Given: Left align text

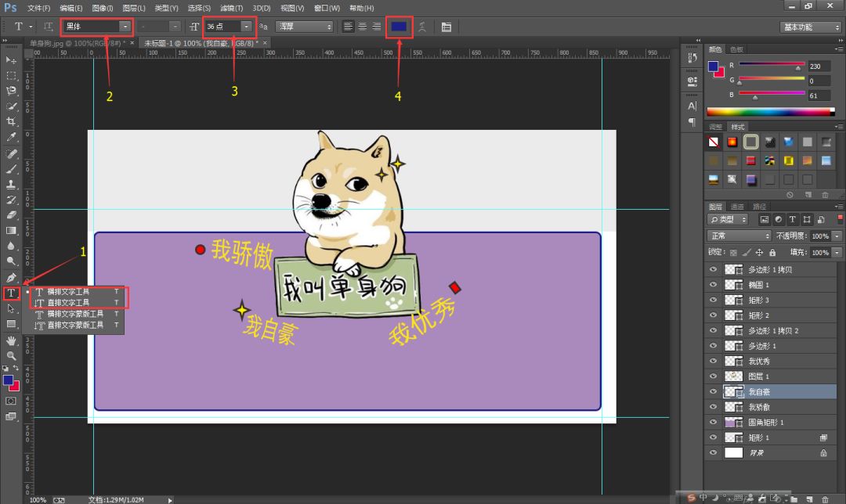Looking at the screenshot, I should (348, 27).
